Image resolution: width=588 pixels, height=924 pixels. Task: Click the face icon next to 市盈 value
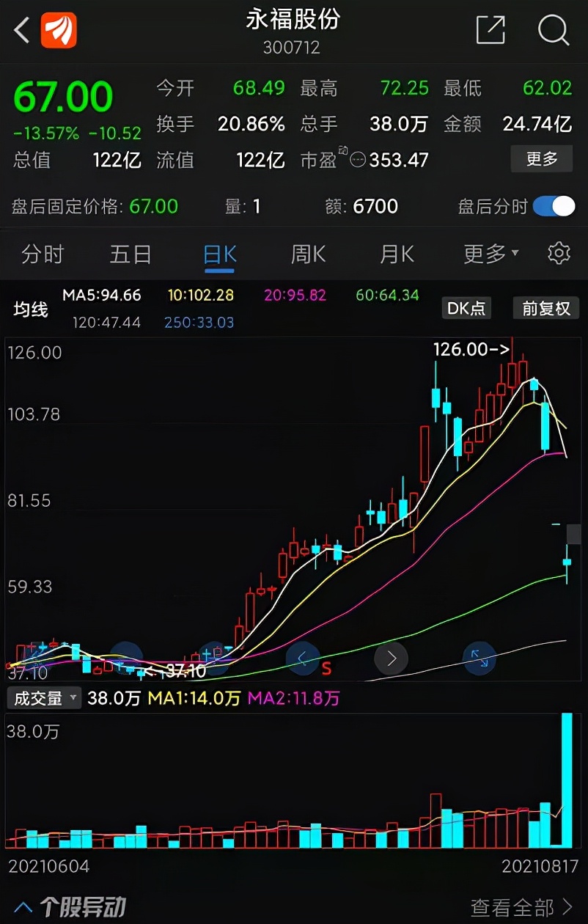(357, 160)
